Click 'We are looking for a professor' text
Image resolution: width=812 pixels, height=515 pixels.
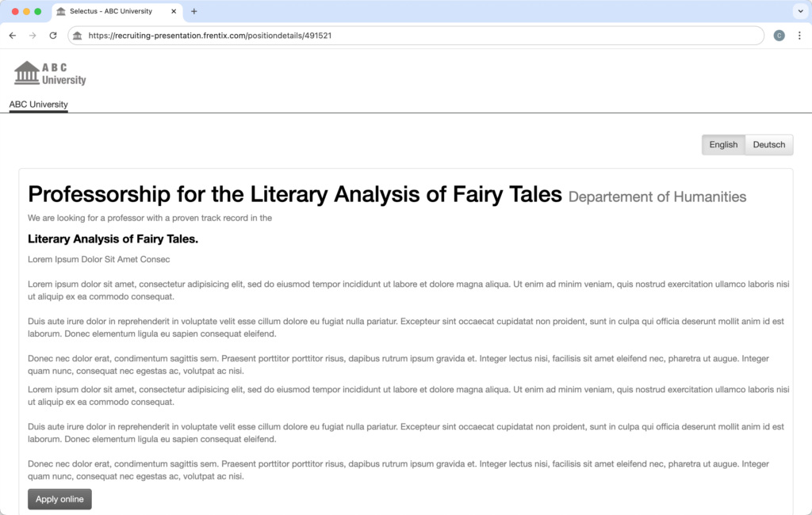coord(150,218)
